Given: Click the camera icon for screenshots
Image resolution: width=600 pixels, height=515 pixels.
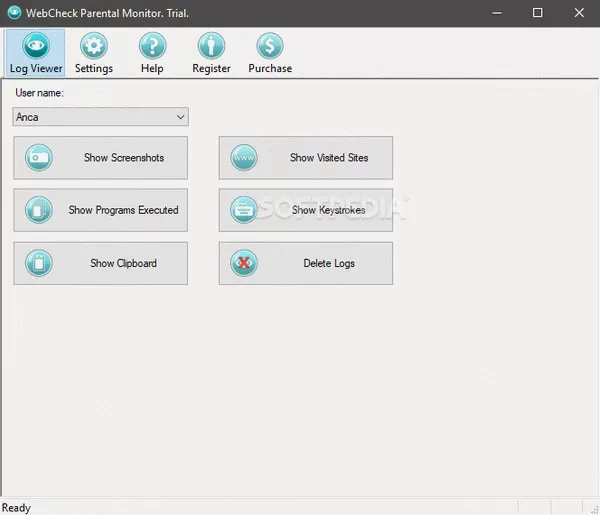Looking at the screenshot, I should pos(39,158).
